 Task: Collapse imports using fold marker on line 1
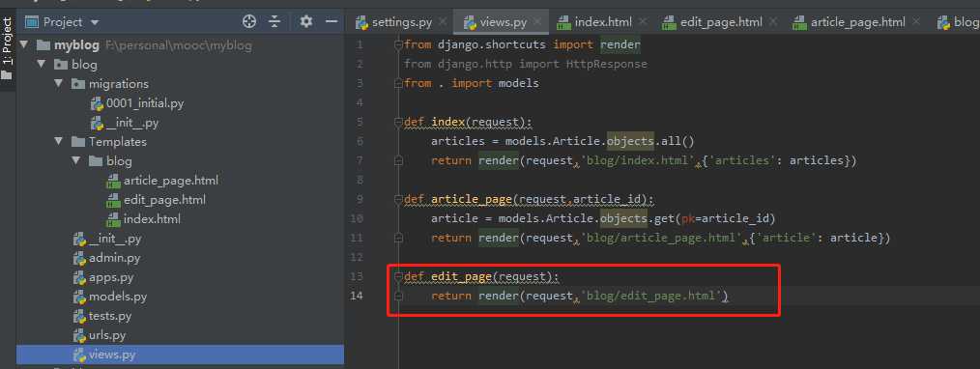point(398,45)
